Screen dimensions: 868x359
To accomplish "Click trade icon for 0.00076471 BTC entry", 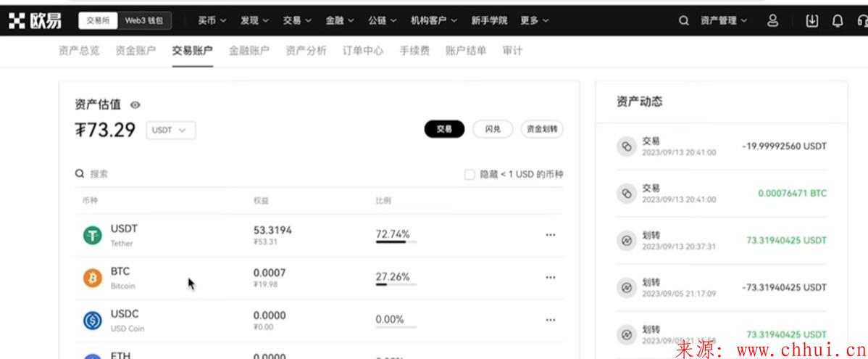I will coord(627,194).
